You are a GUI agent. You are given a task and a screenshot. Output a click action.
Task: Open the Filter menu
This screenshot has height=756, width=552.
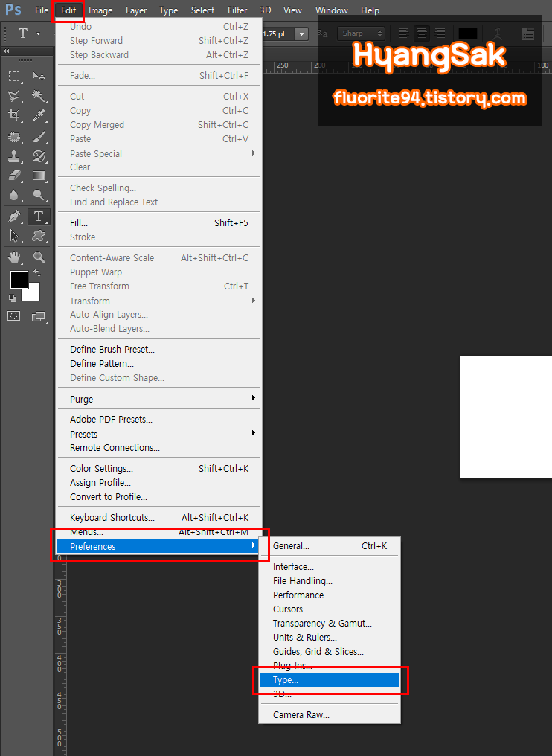pos(237,10)
